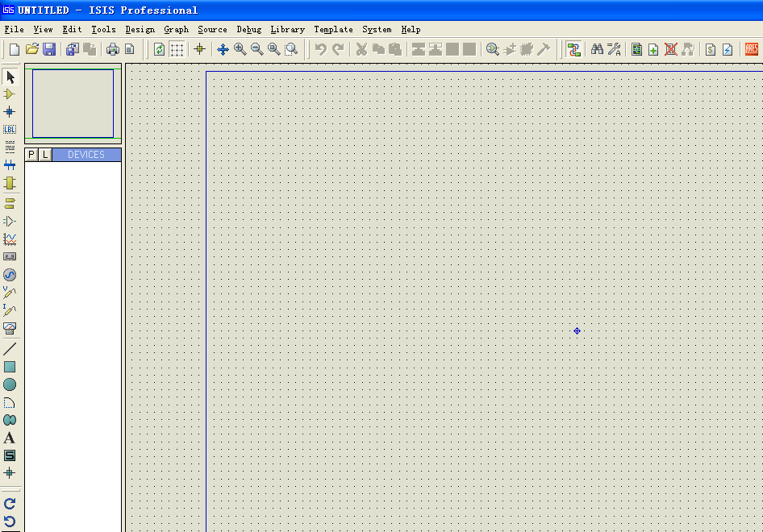Select the Tape Recorder tool
The image size is (763, 532).
click(9, 256)
